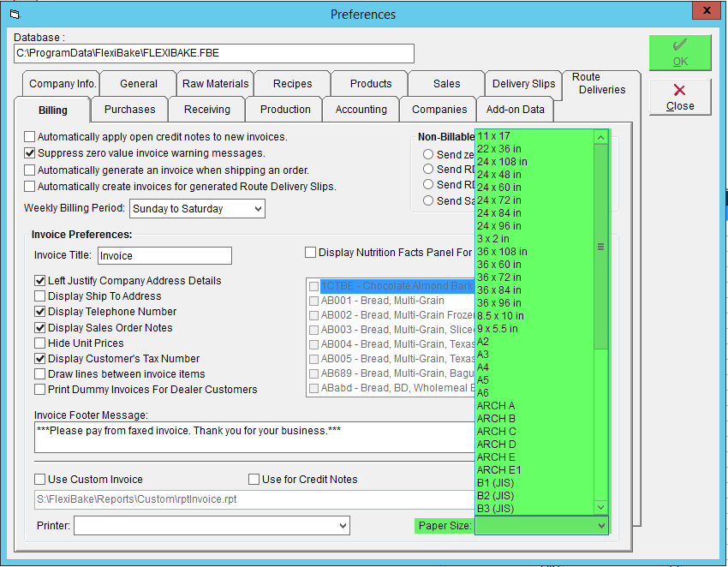The image size is (728, 567).
Task: Choose paper size ARCH A
Action: click(534, 406)
